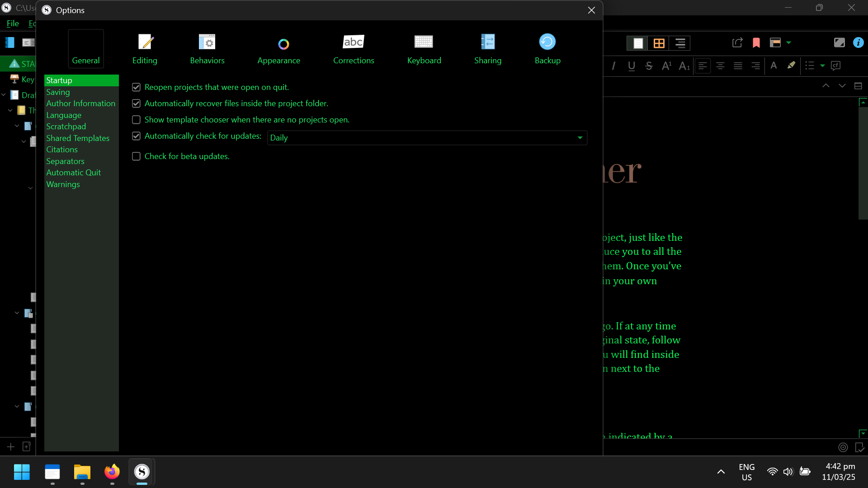Click the red bookmark toolbar icon

tap(756, 43)
